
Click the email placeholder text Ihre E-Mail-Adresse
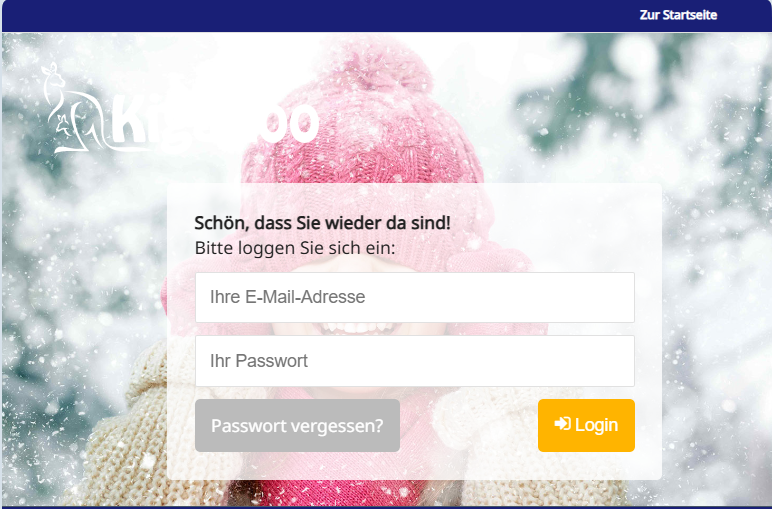[288, 297]
